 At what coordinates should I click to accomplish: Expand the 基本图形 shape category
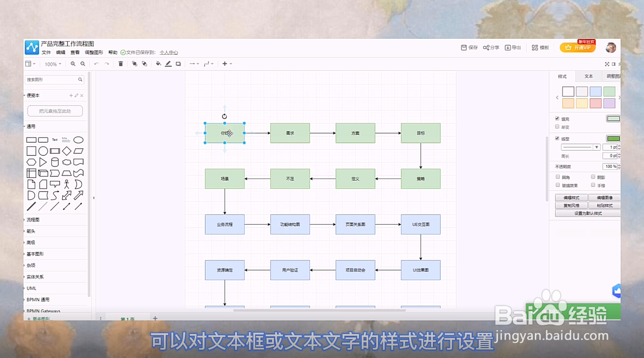(x=35, y=254)
